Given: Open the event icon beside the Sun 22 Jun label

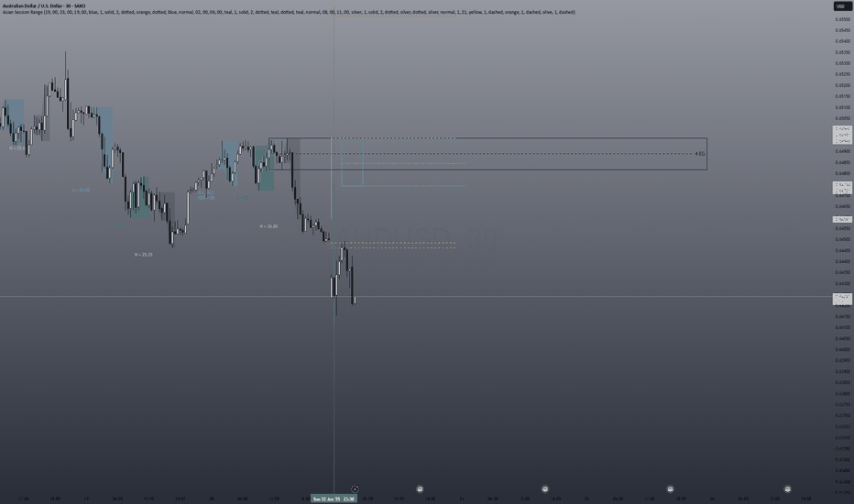Looking at the screenshot, I should tap(356, 489).
